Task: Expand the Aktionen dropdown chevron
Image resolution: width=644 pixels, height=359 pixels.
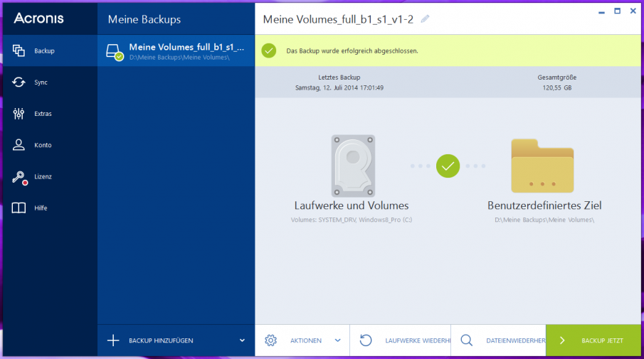Action: pos(337,341)
